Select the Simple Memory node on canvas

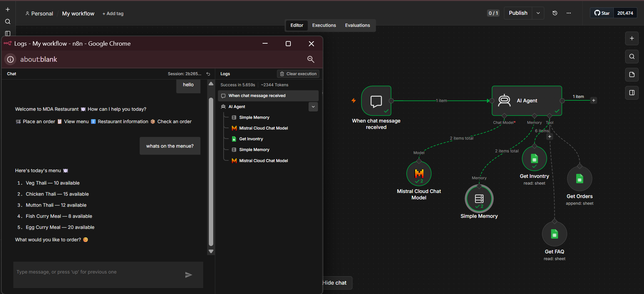point(479,199)
